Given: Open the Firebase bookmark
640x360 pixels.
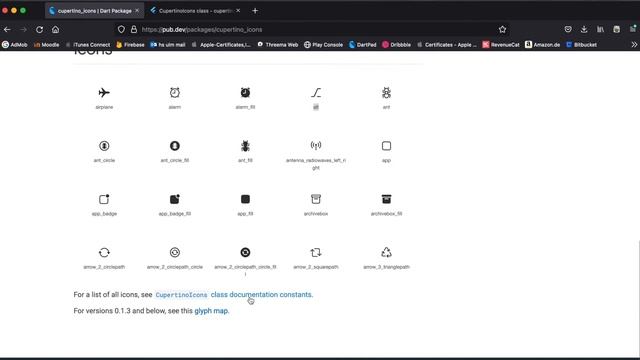Looking at the screenshot, I should [x=130, y=44].
